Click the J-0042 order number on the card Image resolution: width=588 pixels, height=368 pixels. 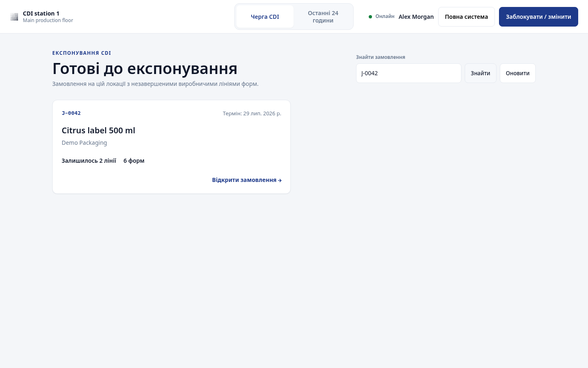[71, 113]
